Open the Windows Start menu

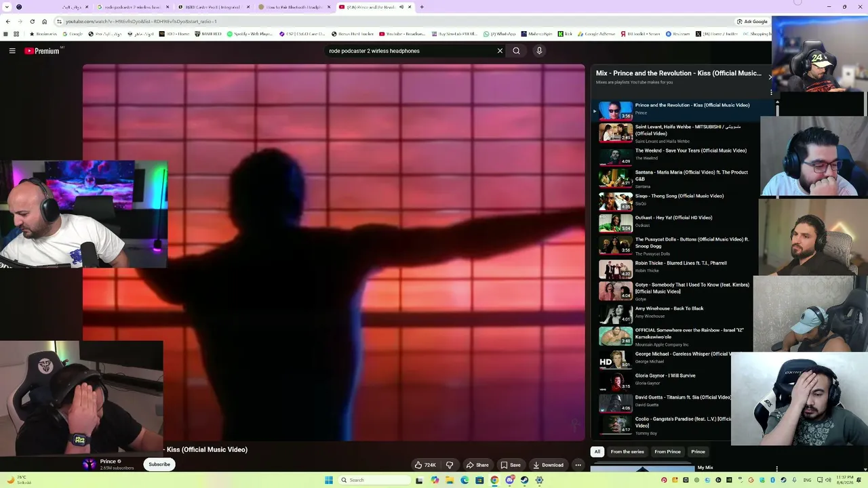click(329, 481)
